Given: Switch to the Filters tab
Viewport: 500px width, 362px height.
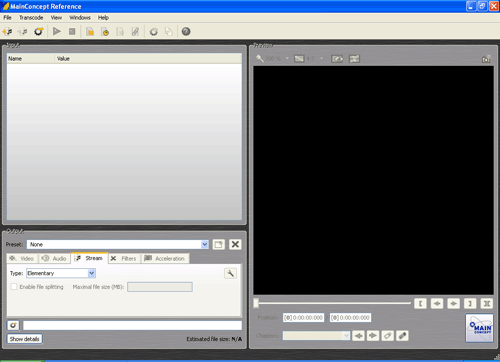Looking at the screenshot, I should pyautogui.click(x=124, y=259).
